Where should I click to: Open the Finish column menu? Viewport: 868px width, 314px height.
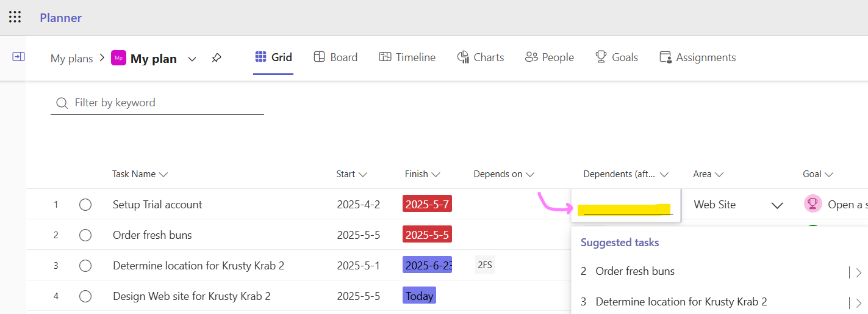coord(436,174)
